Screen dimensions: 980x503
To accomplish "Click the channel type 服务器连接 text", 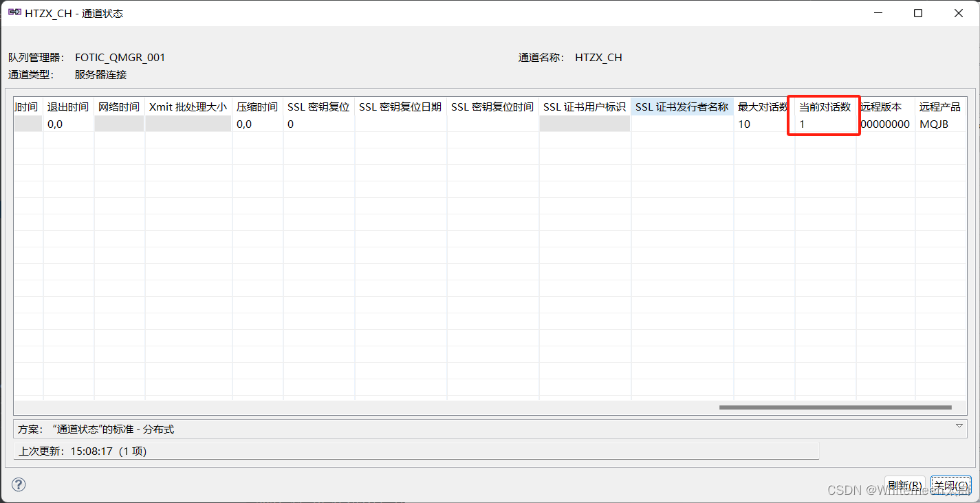I will 101,75.
